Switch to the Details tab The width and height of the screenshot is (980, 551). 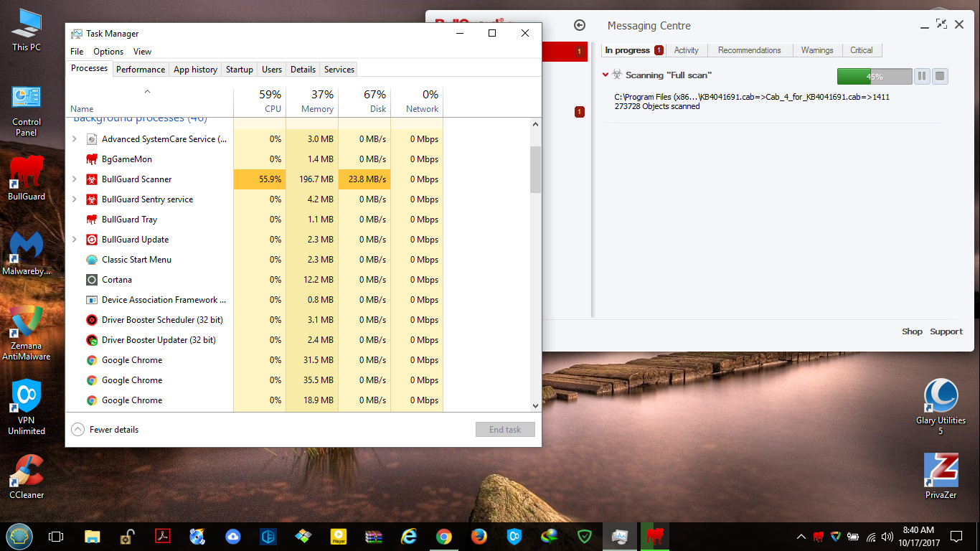tap(303, 70)
